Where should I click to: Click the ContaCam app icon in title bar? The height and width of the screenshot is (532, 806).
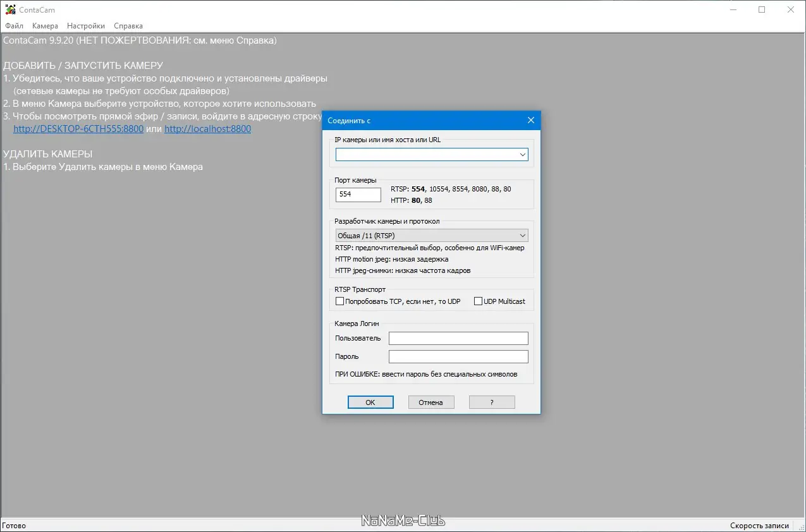(x=10, y=9)
